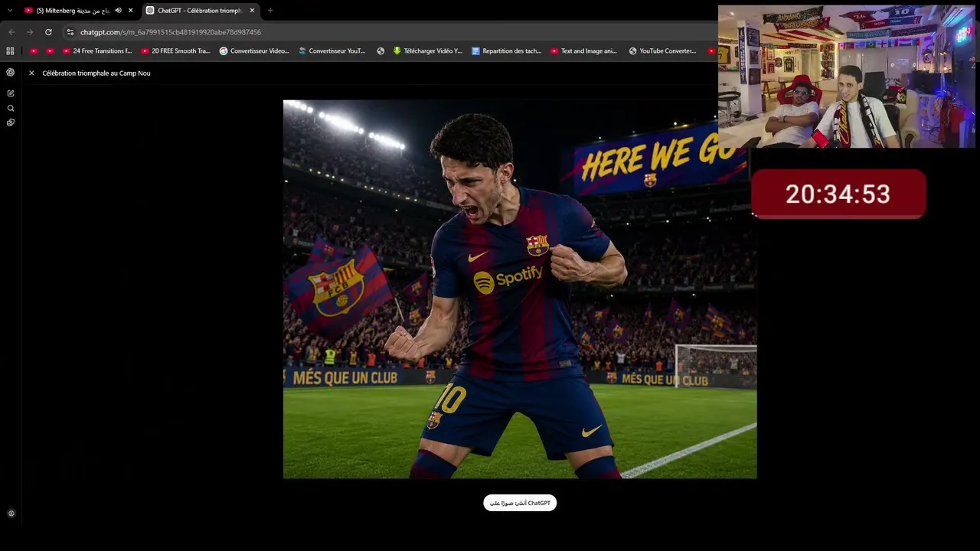Screen dimensions: 980x551
Task: Open the tab search dropdown arrow
Action: [x=10, y=11]
